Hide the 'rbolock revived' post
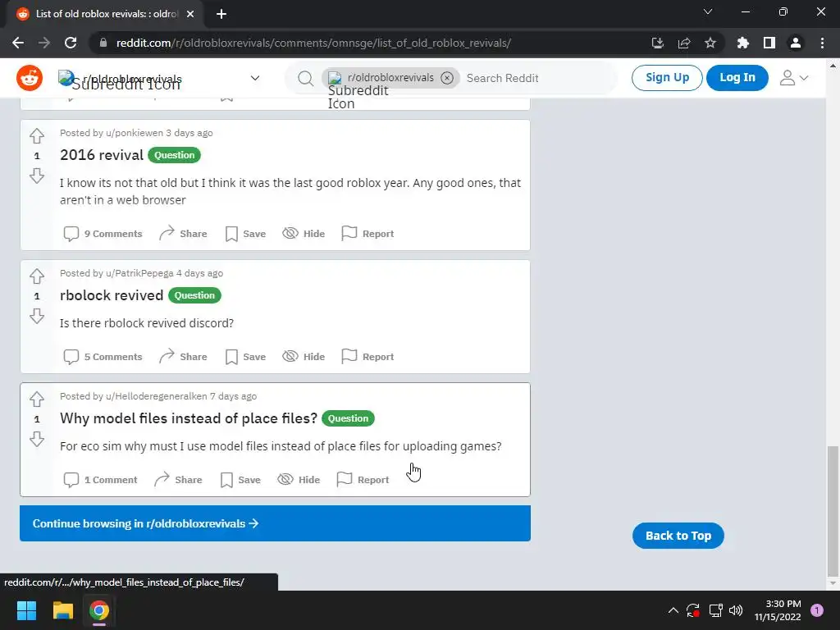 (x=304, y=357)
